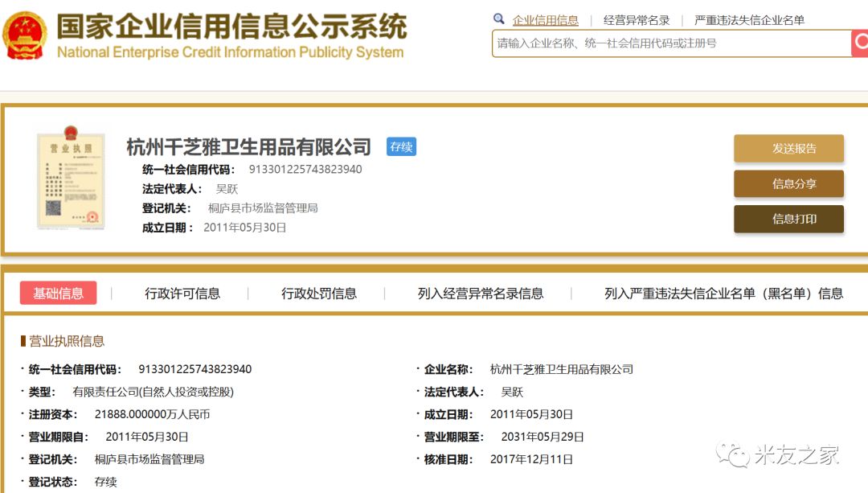868x493 pixels.
Task: Click the 存续 status badge
Action: [x=401, y=147]
